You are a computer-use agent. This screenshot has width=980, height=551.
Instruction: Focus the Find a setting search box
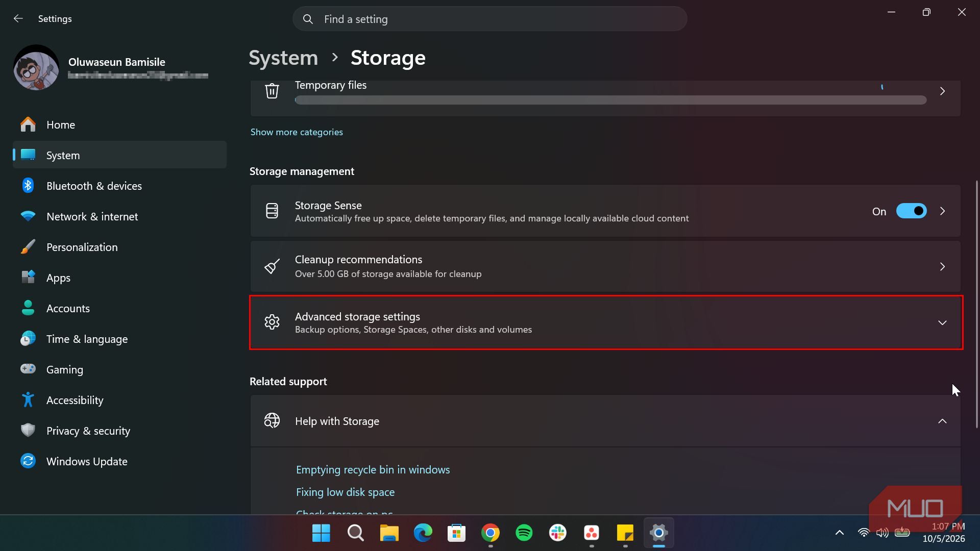(489, 19)
